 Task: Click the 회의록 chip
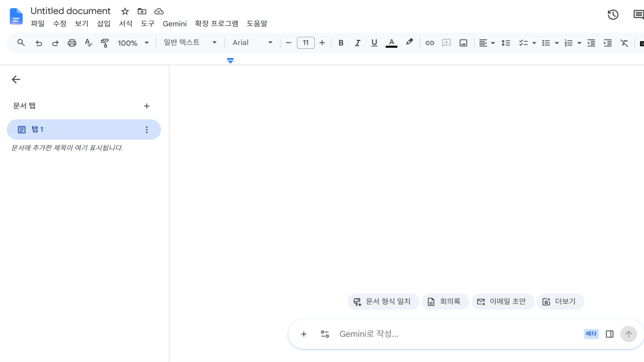point(445,302)
